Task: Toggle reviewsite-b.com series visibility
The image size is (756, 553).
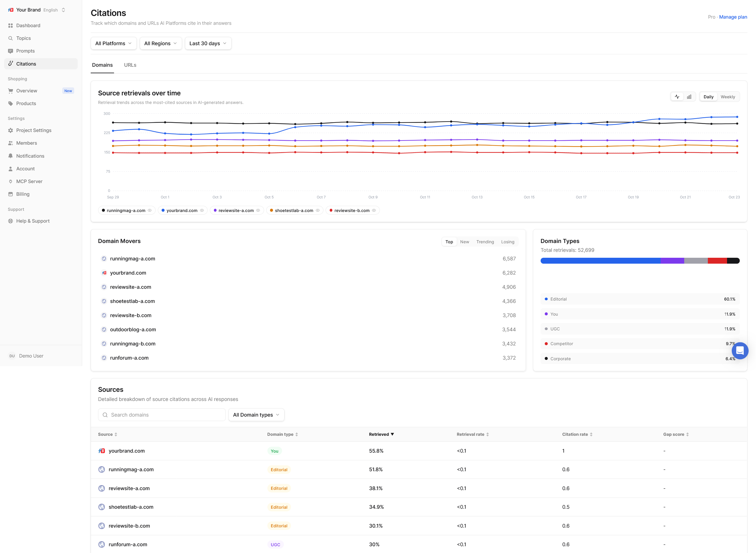Action: [374, 210]
